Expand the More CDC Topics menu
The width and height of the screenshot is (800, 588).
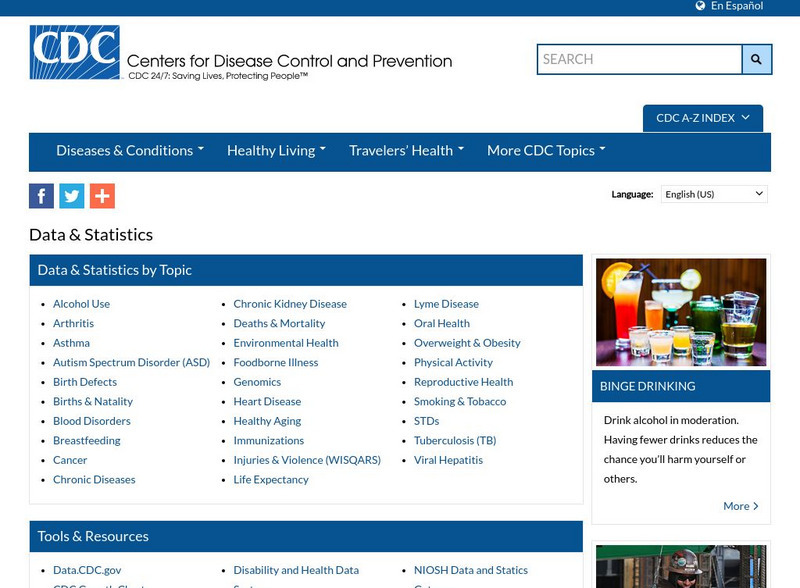point(545,150)
